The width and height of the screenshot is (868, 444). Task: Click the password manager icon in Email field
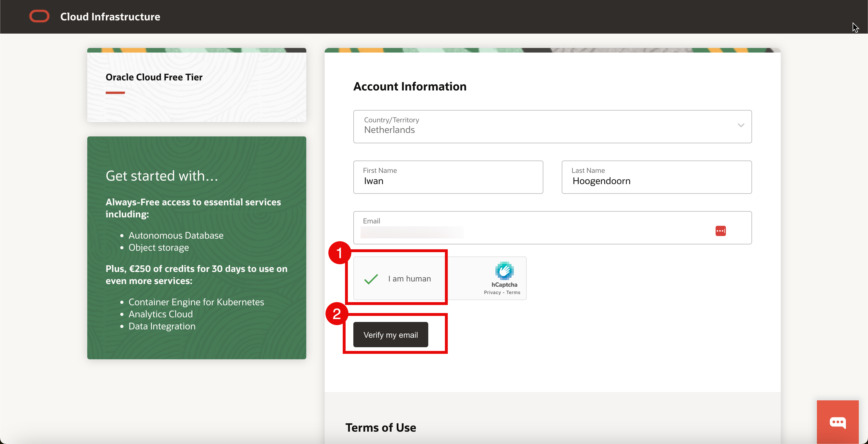point(720,231)
